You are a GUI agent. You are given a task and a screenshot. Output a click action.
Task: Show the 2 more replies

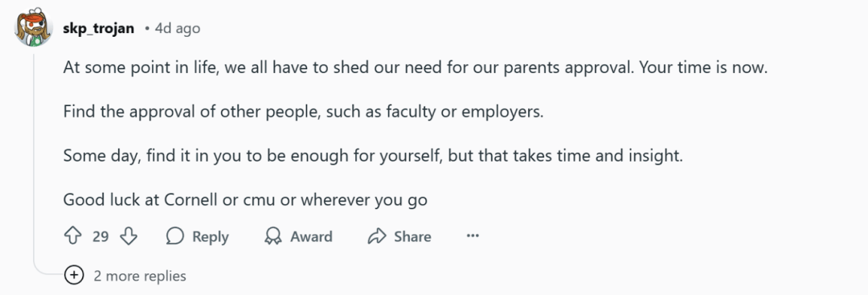pos(140,276)
